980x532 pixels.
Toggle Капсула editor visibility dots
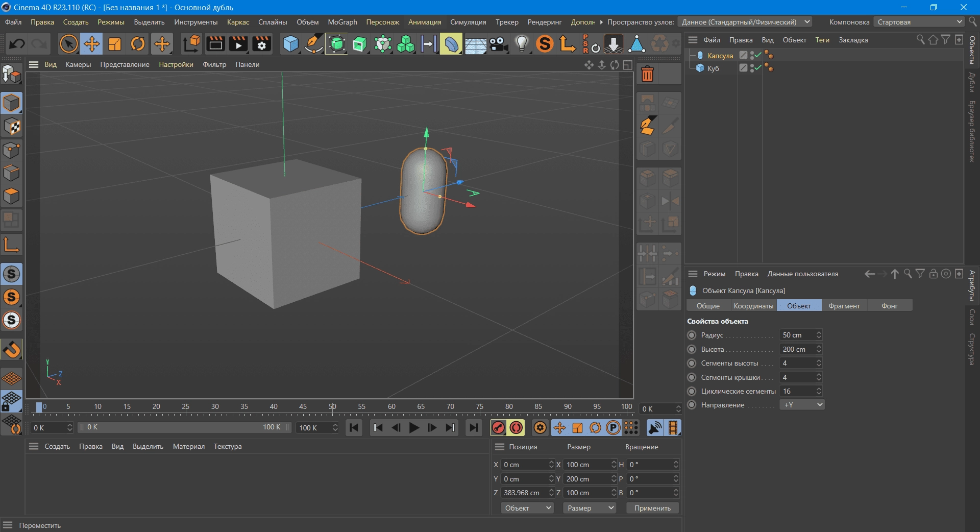point(752,55)
